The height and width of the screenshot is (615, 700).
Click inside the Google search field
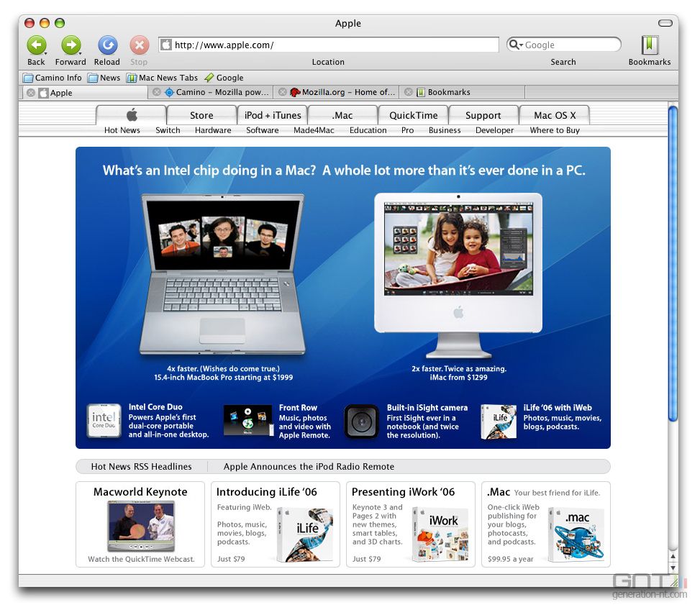tap(564, 45)
